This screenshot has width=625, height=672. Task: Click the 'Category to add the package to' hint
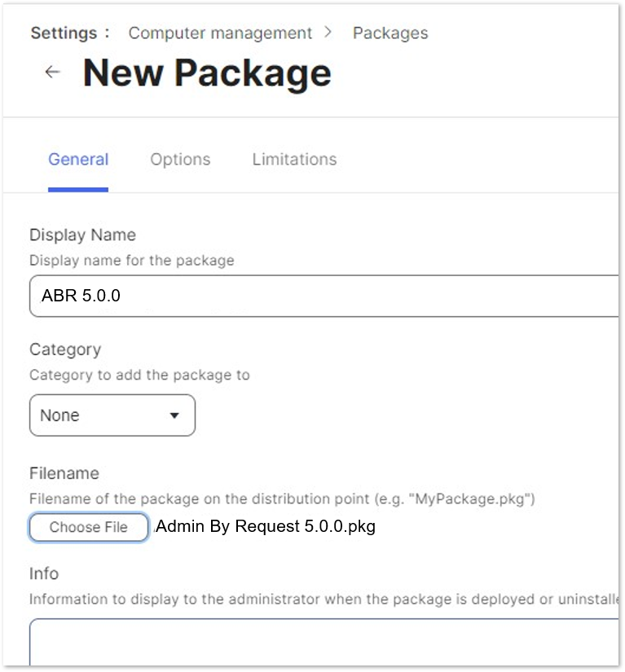(139, 375)
